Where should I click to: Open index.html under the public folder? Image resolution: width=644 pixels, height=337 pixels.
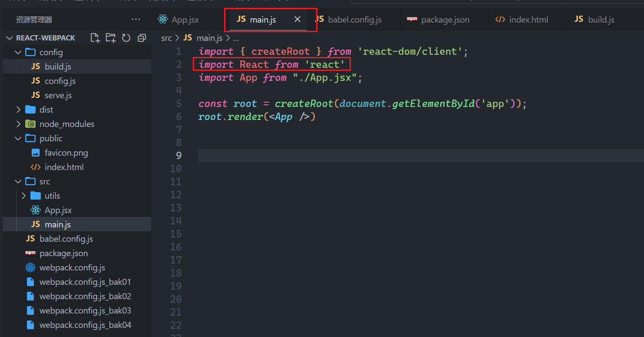(x=77, y=167)
